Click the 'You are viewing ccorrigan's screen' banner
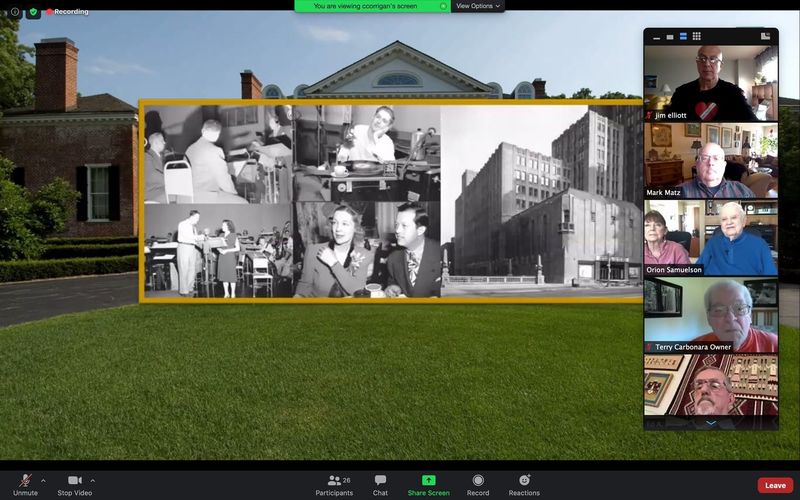800x500 pixels. click(x=372, y=6)
